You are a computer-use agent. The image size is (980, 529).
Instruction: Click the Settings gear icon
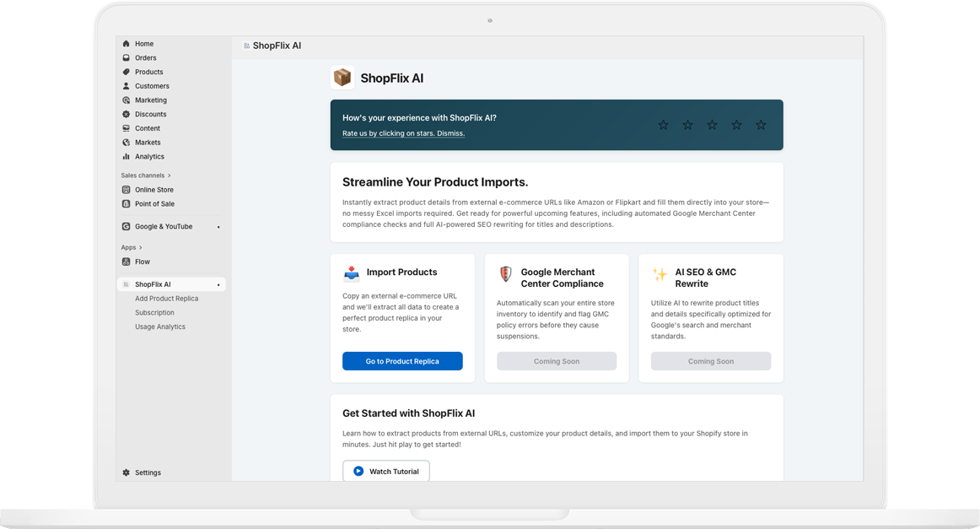coord(126,472)
